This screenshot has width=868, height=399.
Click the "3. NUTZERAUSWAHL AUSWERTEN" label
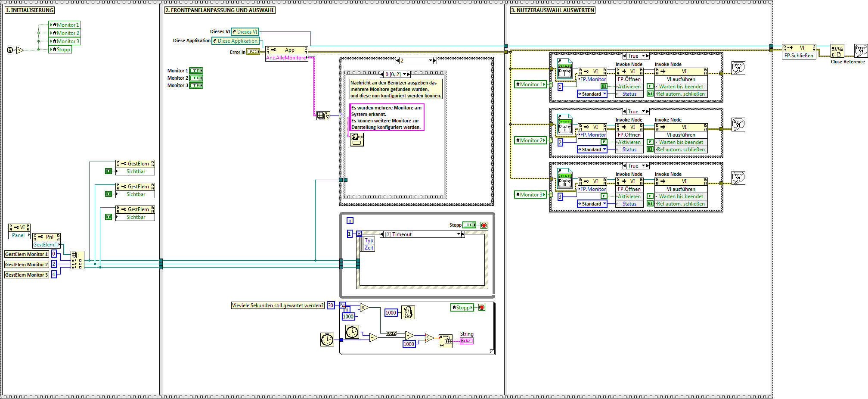tap(553, 10)
